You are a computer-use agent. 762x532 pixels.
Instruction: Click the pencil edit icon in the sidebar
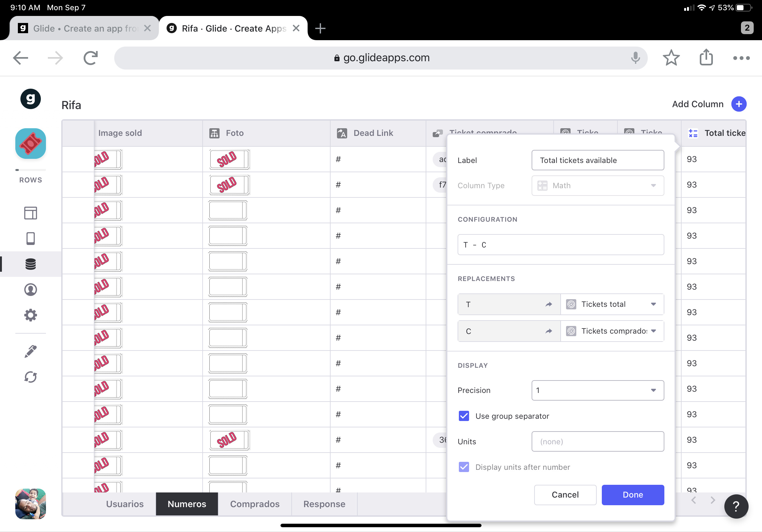pyautogui.click(x=31, y=351)
